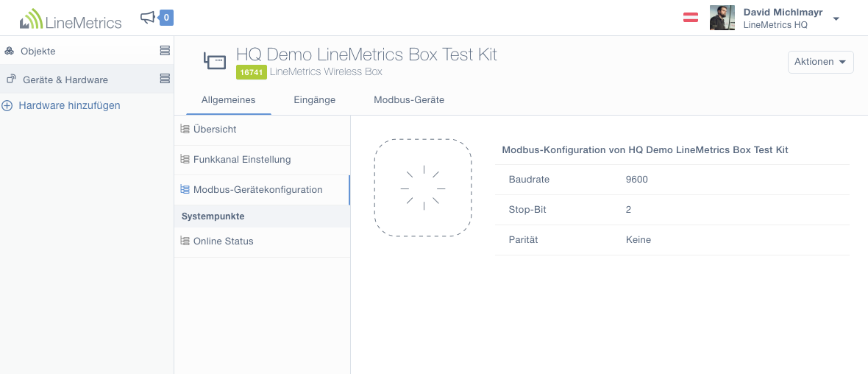This screenshot has width=868, height=374.
Task: Click the Baudrate value 9600
Action: 636,180
